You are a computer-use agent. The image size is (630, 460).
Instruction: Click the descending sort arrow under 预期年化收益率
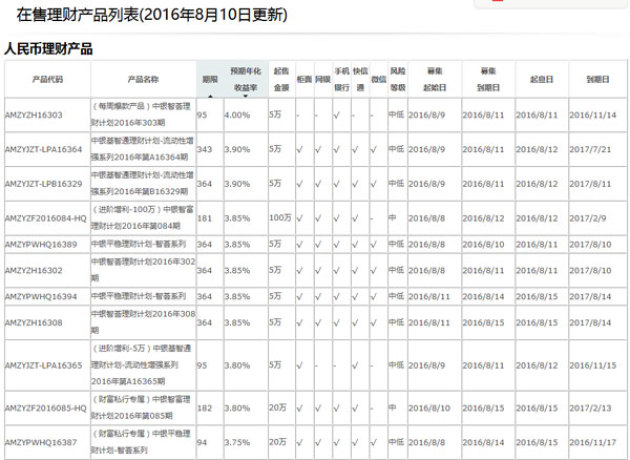pos(245,96)
